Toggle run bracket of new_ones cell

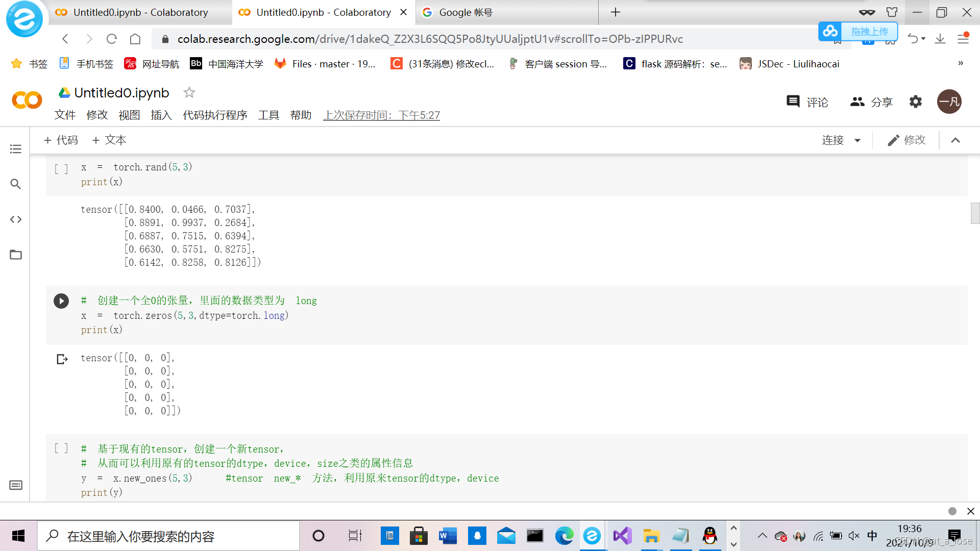coord(61,448)
